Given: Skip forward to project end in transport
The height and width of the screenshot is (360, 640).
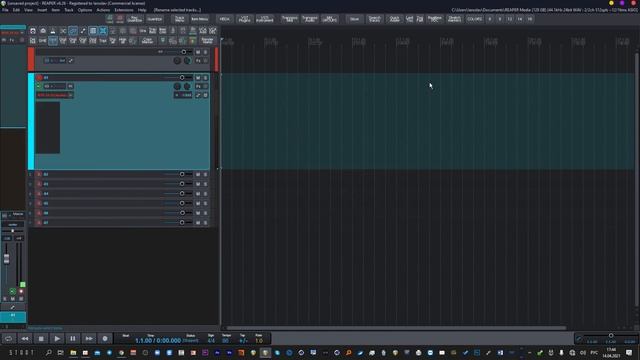Looking at the screenshot, I should click(x=89, y=338).
